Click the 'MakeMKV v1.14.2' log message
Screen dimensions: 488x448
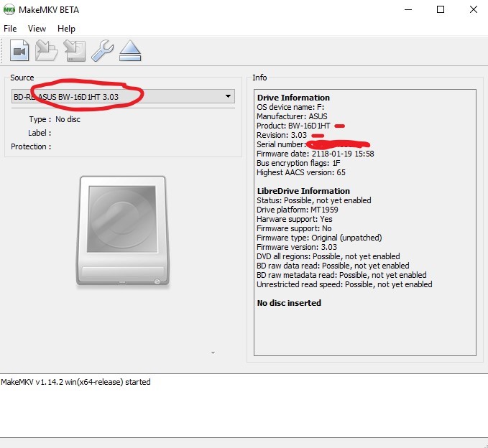pos(75,383)
